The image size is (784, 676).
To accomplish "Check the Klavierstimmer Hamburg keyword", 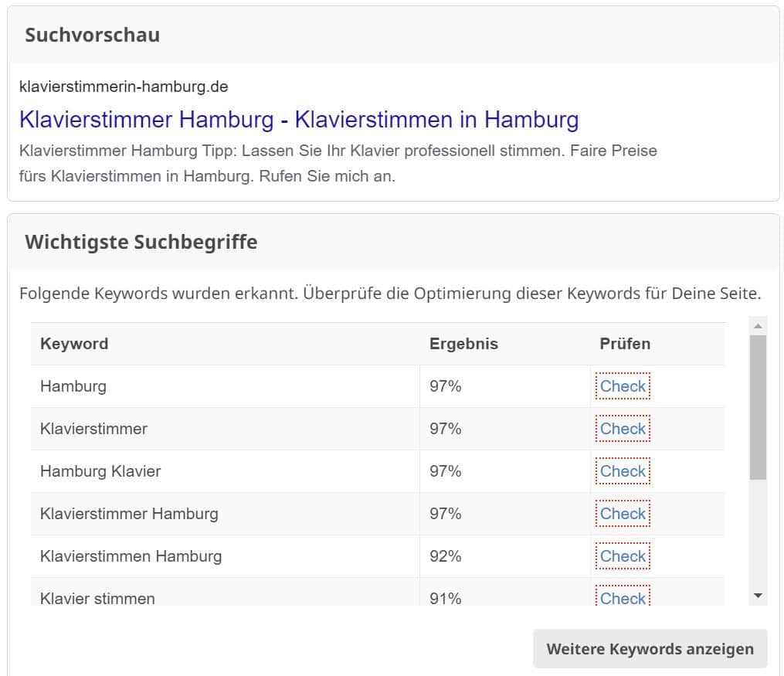I will tap(623, 514).
